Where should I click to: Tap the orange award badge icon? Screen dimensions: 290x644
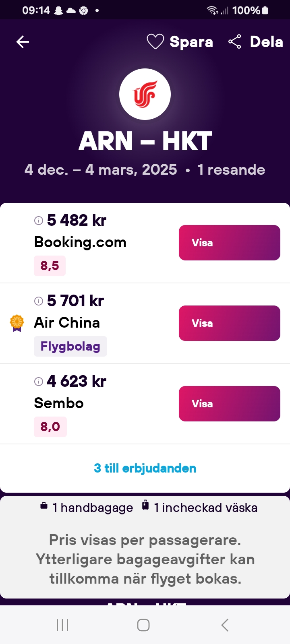point(17,323)
